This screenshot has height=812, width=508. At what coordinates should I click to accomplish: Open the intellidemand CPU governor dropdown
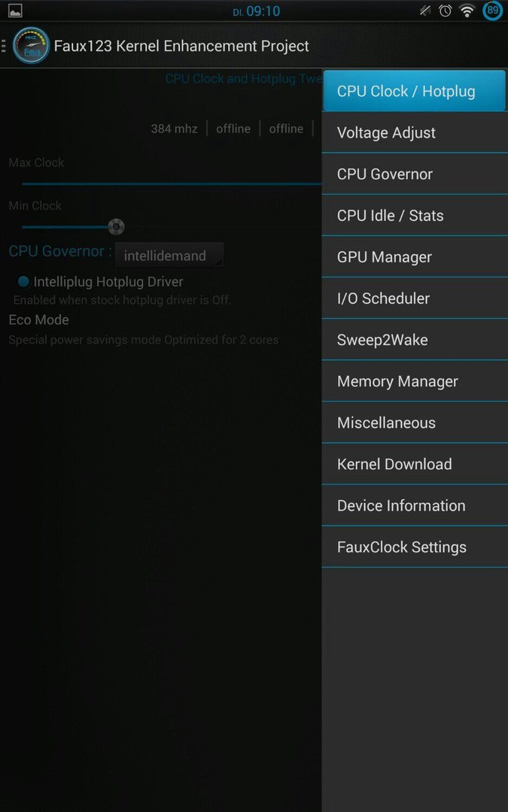[x=169, y=256]
